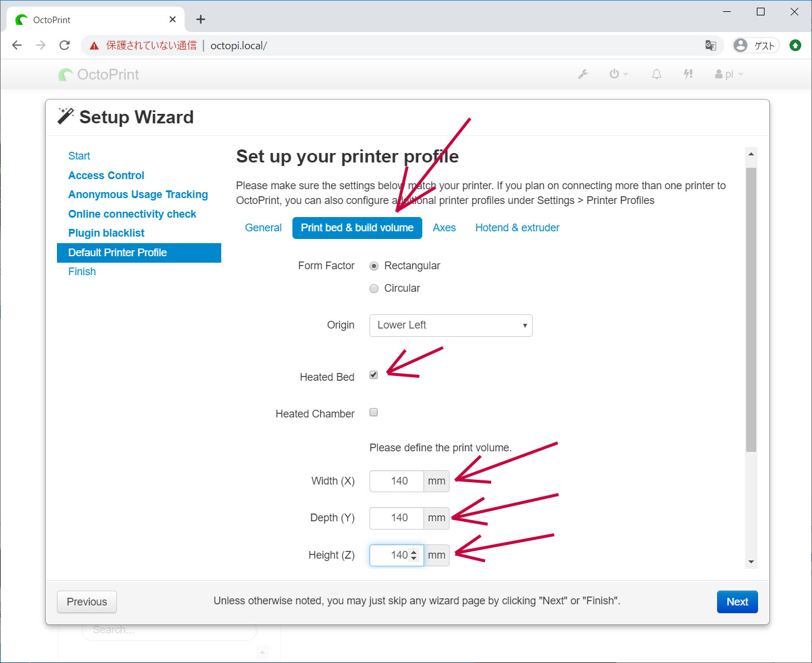The image size is (812, 663).
Task: Open the Hotend & extruder tab
Action: (x=517, y=228)
